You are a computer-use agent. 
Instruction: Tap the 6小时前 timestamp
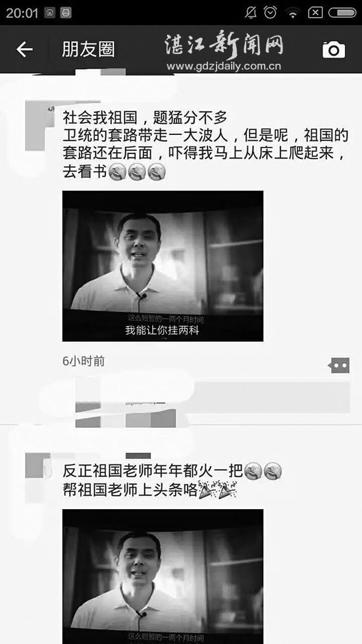pos(84,361)
